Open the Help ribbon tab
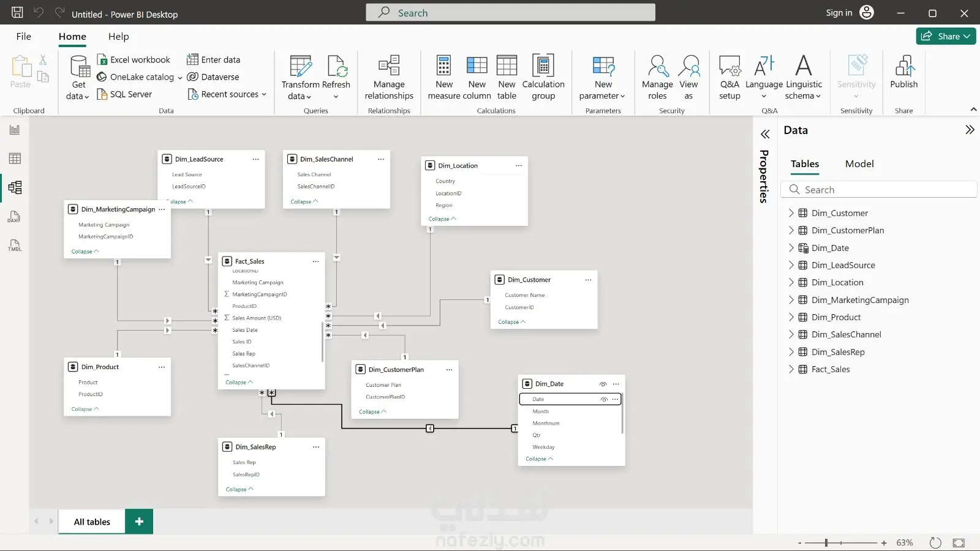 (118, 37)
